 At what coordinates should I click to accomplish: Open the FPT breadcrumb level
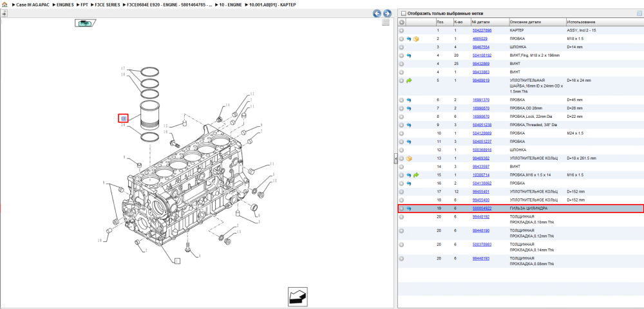pyautogui.click(x=84, y=5)
